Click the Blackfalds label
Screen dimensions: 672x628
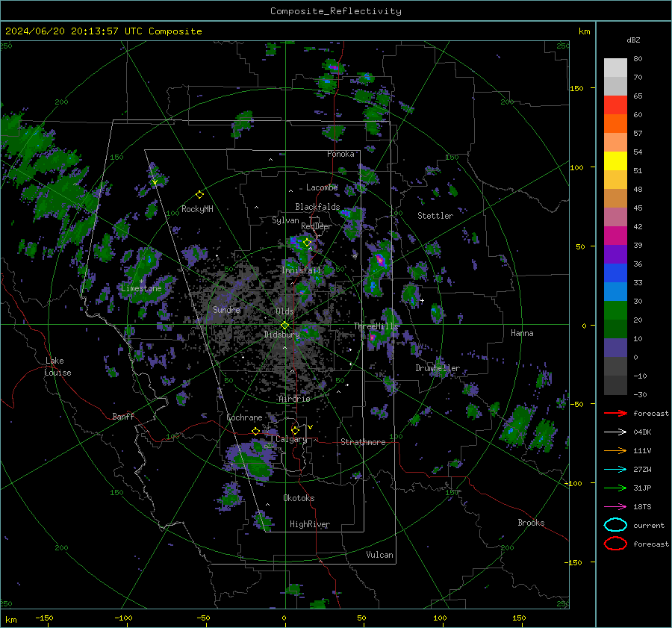pyautogui.click(x=317, y=207)
